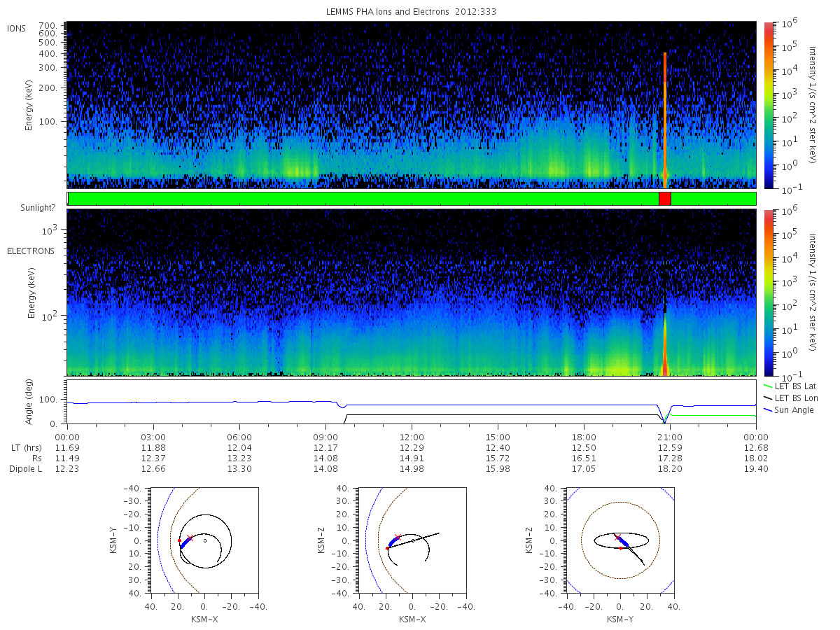Click the IONS panel label
The height and width of the screenshot is (630, 840).
click(17, 28)
